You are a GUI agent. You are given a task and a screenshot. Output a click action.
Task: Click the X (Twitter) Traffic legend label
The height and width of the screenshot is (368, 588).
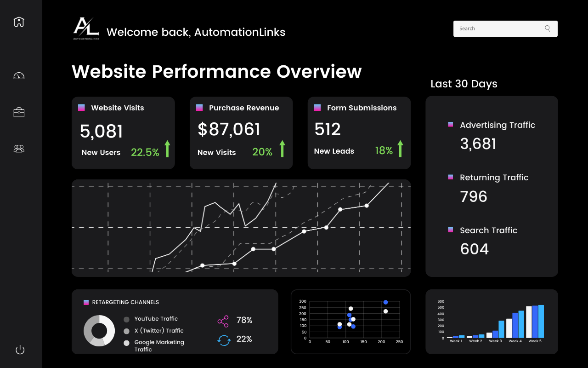click(x=159, y=331)
